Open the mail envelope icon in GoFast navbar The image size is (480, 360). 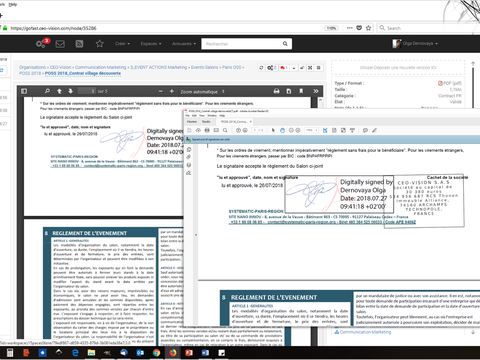[60, 44]
